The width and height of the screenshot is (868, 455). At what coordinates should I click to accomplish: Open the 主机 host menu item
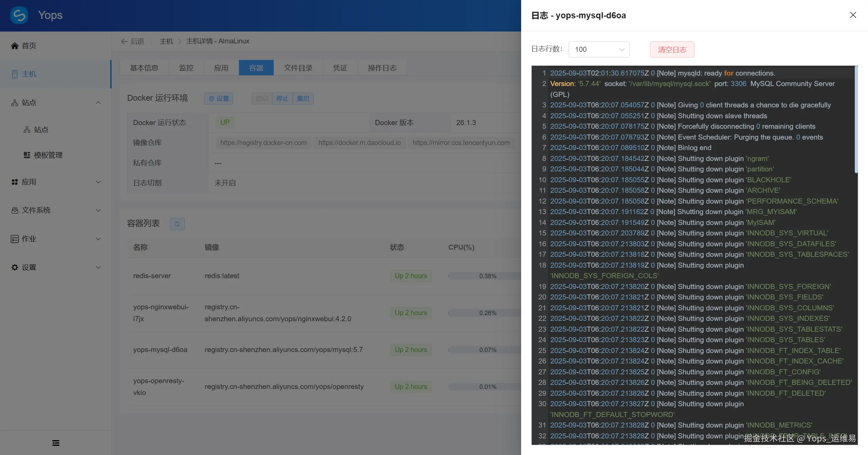29,74
